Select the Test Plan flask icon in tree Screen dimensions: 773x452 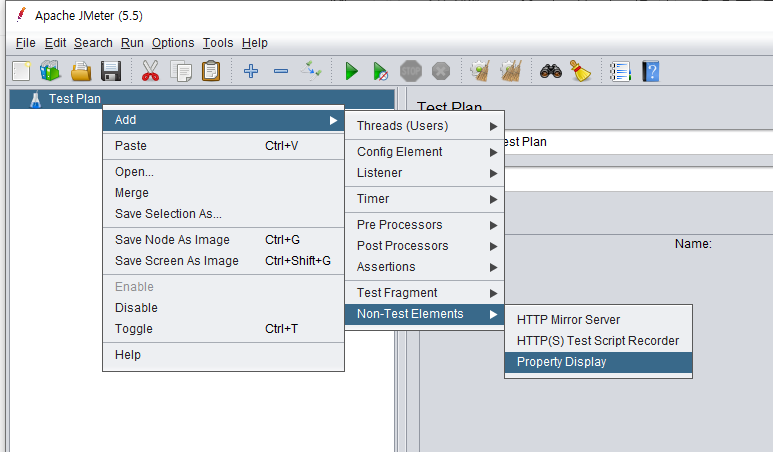point(35,99)
